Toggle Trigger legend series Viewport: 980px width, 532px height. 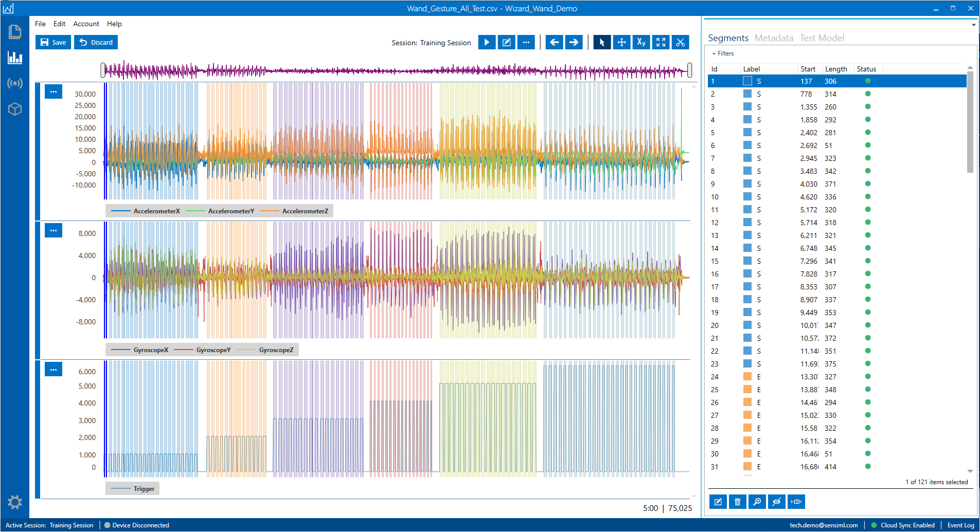coord(133,488)
